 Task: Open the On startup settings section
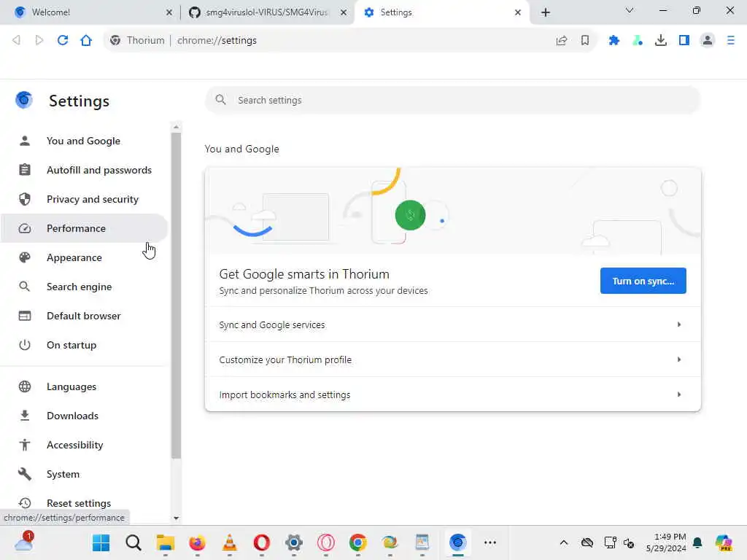[84, 345]
